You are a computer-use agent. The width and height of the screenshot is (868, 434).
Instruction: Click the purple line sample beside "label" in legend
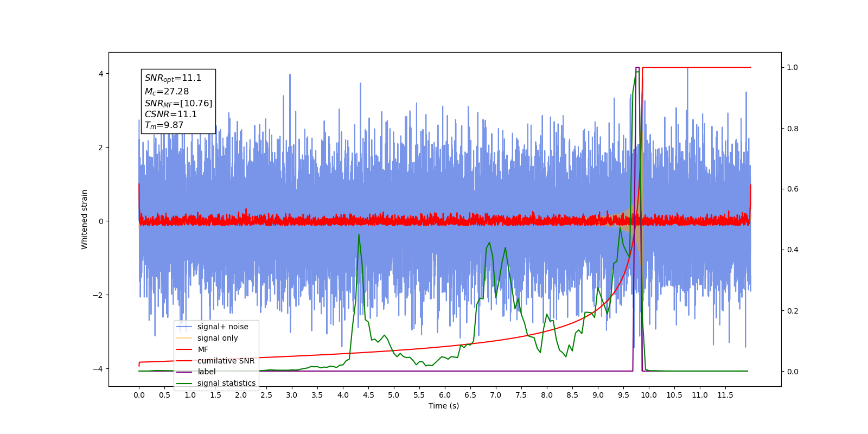point(184,372)
